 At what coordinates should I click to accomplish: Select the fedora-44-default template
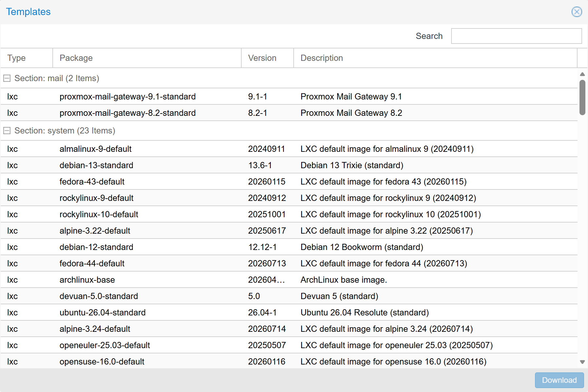(289, 263)
